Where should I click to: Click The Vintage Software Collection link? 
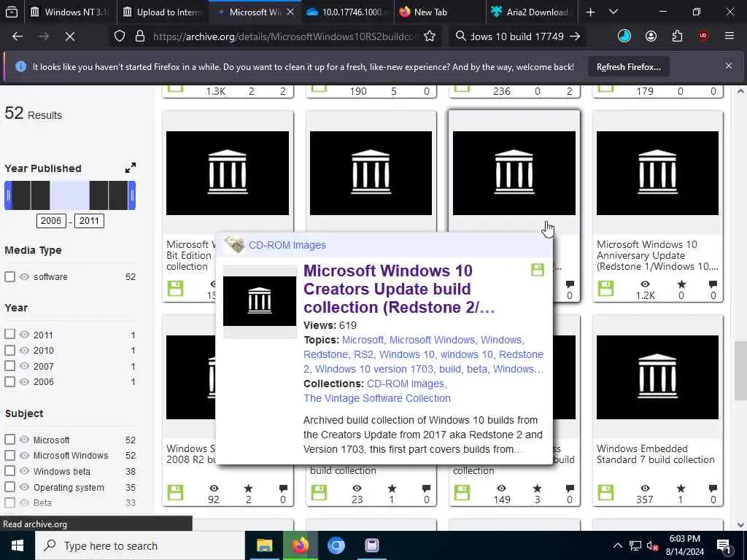click(x=377, y=398)
